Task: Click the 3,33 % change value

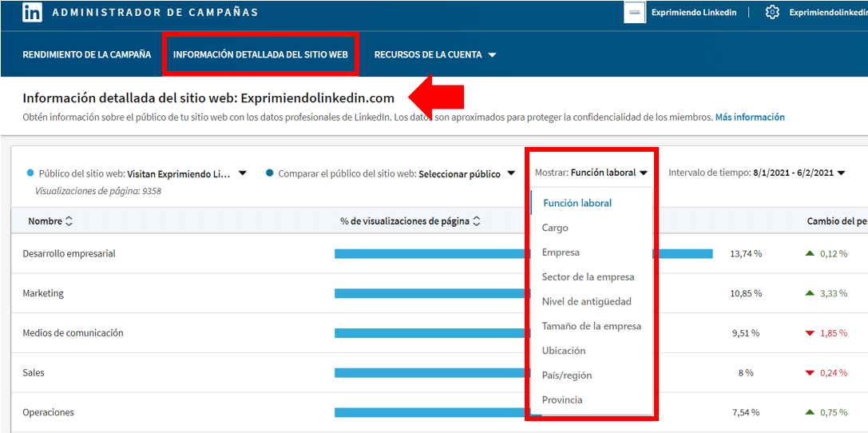Action: click(834, 293)
